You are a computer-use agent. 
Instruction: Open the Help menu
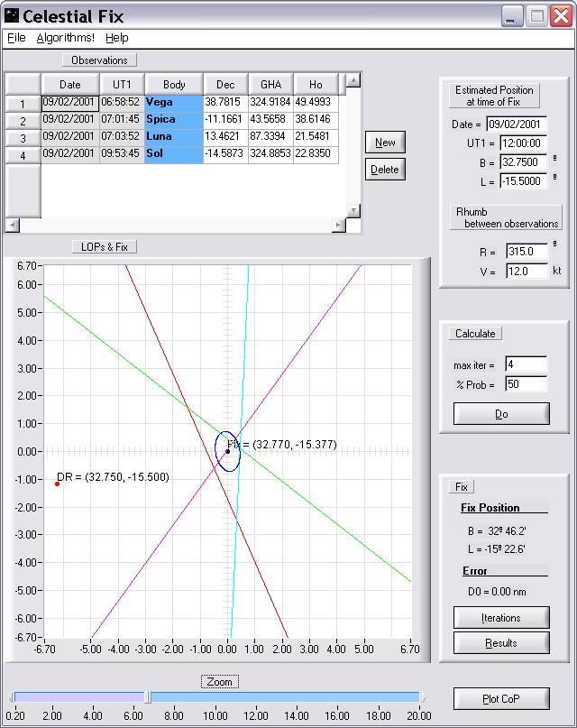tap(117, 38)
